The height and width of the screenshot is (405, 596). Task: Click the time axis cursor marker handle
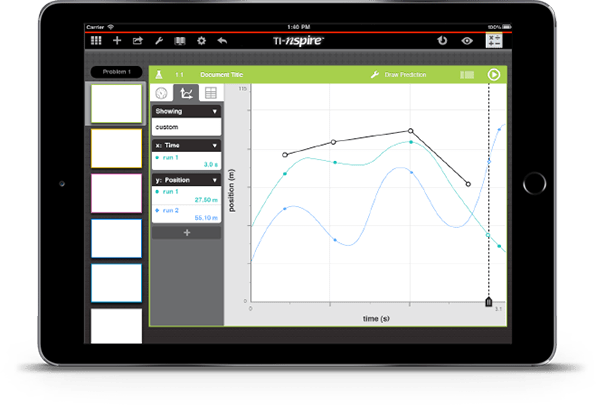click(x=488, y=302)
